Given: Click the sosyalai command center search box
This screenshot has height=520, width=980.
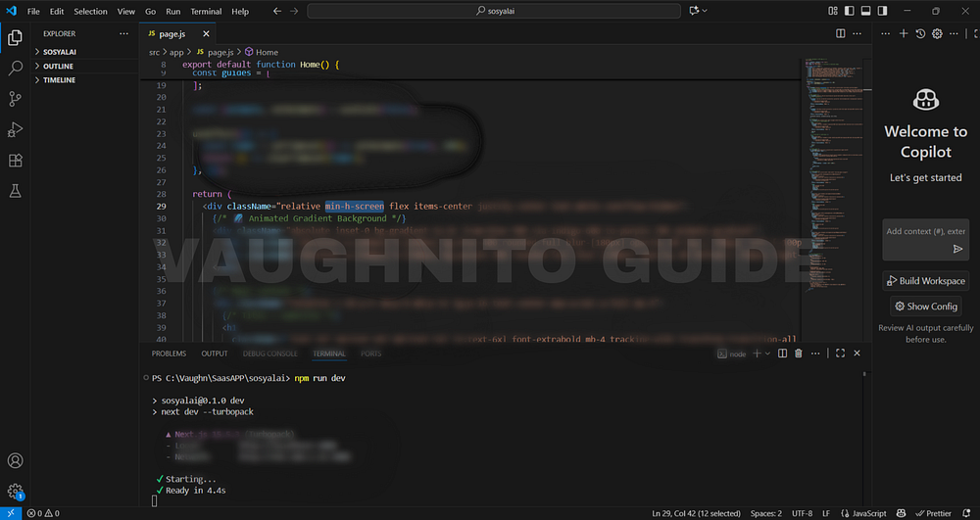Looking at the screenshot, I should click(x=494, y=11).
